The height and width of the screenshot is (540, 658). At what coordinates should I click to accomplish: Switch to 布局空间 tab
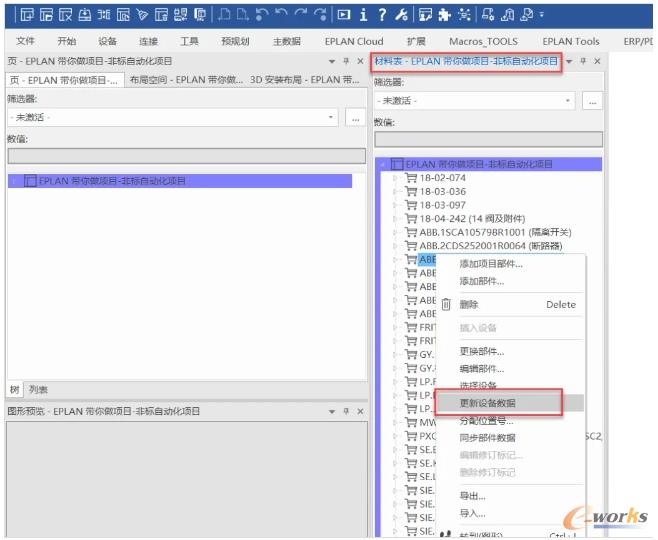(x=186, y=80)
